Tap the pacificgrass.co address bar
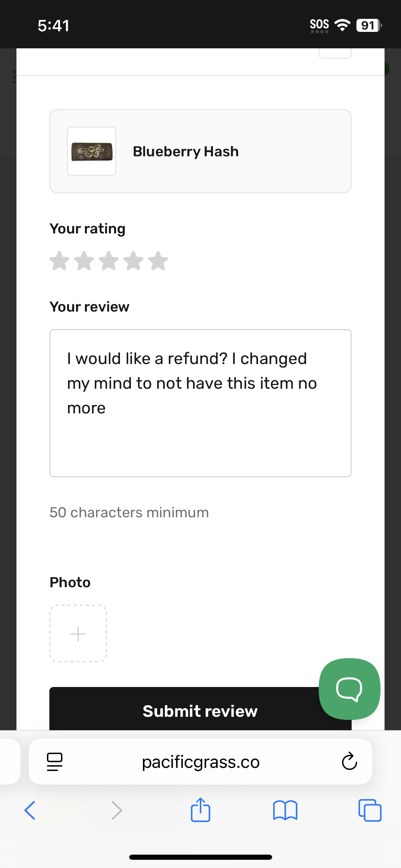 click(200, 762)
